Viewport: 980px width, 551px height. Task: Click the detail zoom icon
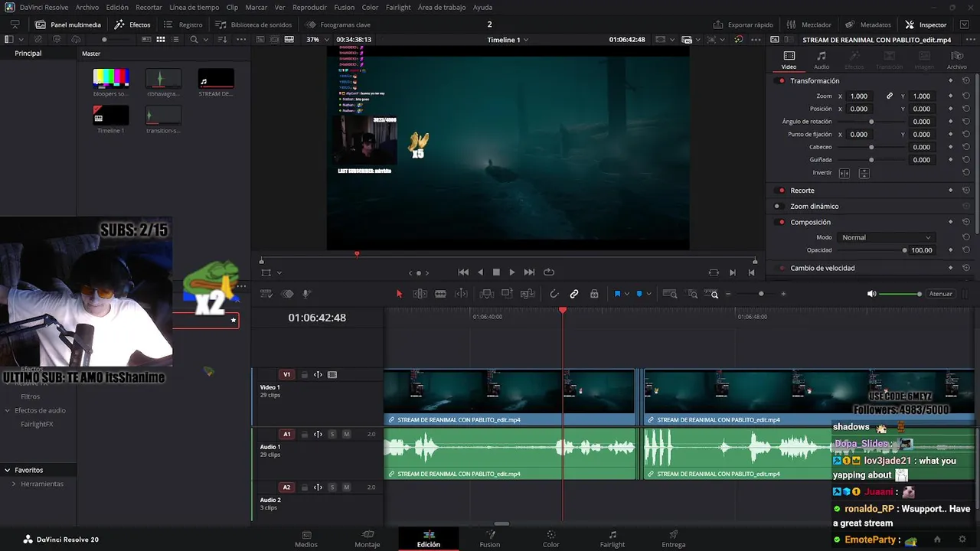pyautogui.click(x=692, y=294)
